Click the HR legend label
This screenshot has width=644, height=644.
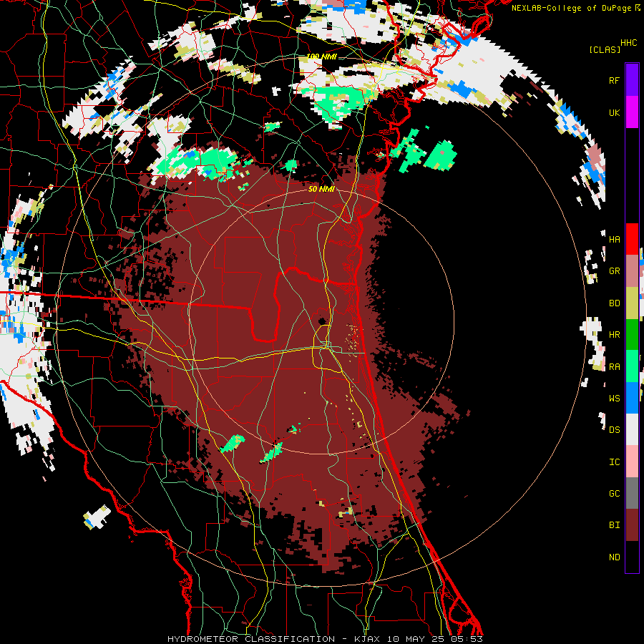tap(614, 335)
